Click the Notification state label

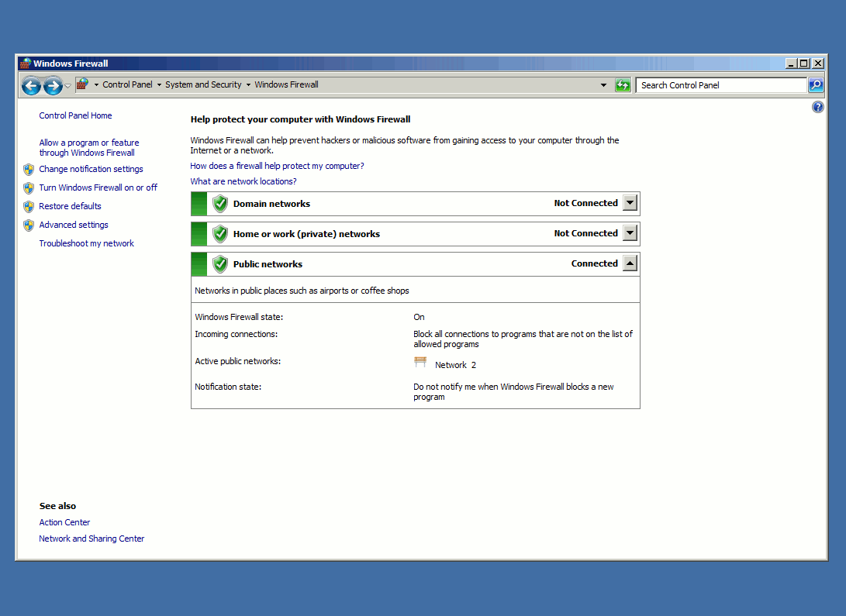pos(228,387)
